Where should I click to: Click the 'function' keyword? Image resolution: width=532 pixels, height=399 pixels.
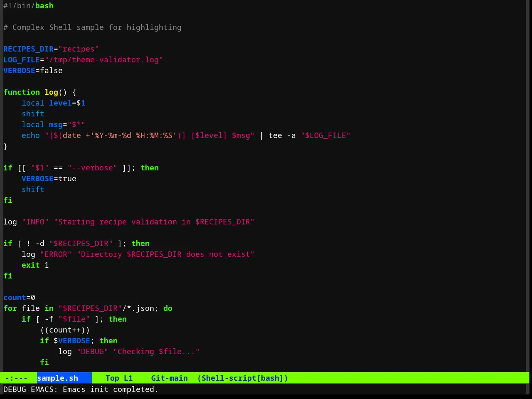click(x=22, y=92)
